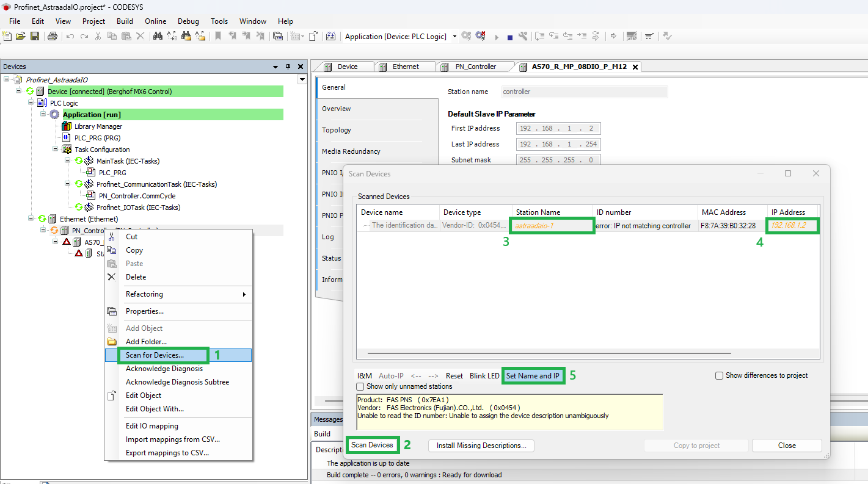
Task: Click the green refresh icon beside Ethernet
Action: pyautogui.click(x=42, y=219)
